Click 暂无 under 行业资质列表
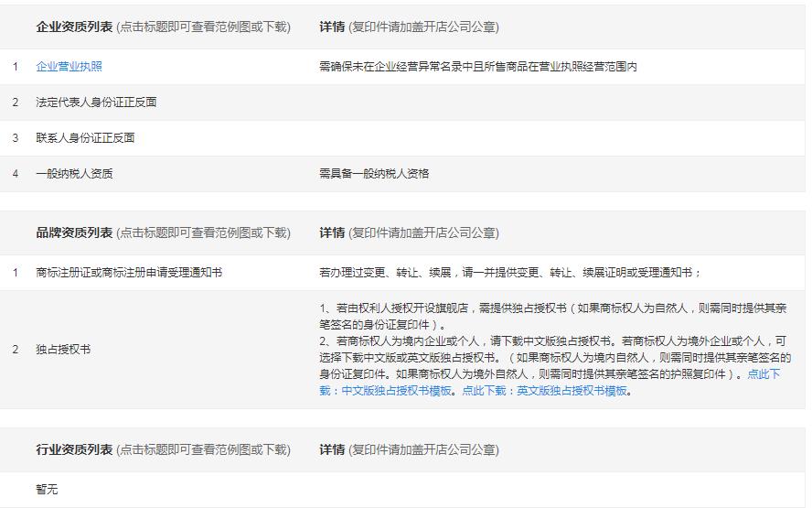The height and width of the screenshot is (508, 812). coord(47,490)
